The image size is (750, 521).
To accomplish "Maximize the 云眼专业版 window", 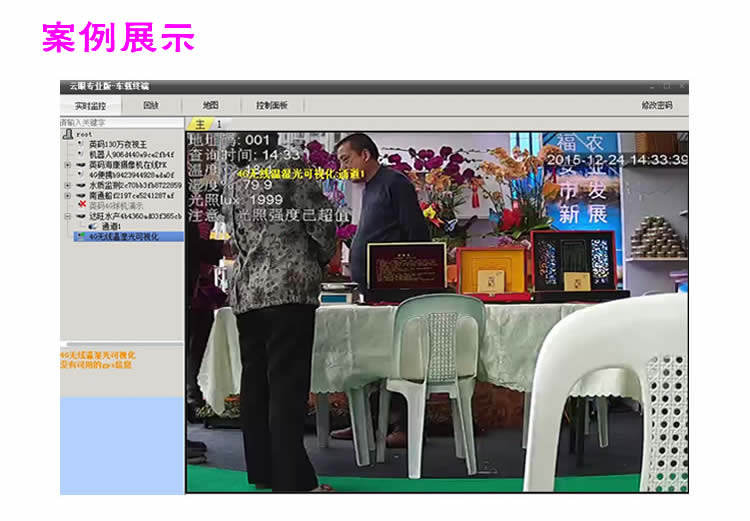I will (667, 86).
